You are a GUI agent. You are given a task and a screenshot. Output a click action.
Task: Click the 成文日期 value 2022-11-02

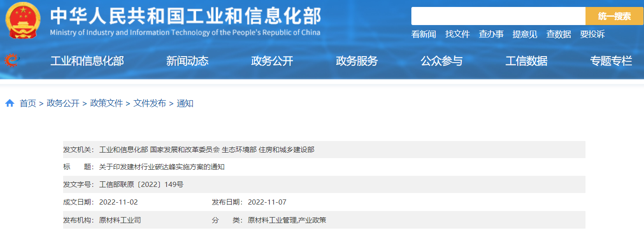coord(118,202)
